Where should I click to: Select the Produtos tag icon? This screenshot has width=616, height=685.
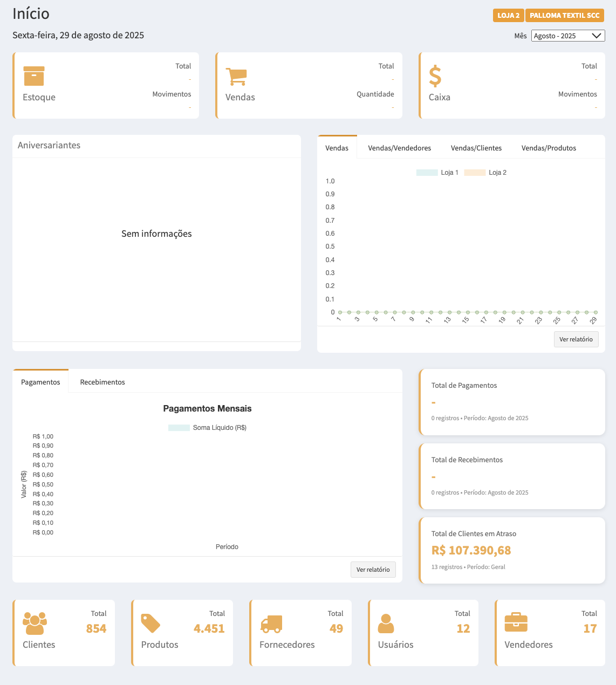coord(150,624)
